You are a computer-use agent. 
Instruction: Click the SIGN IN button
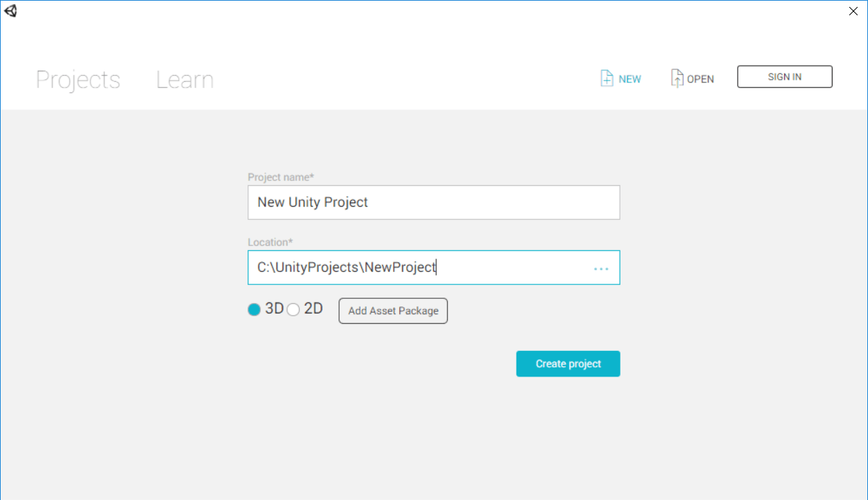pyautogui.click(x=784, y=76)
